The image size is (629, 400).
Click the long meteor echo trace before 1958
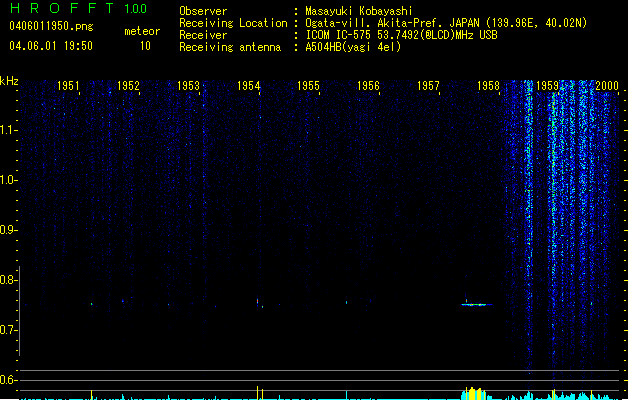pos(477,305)
